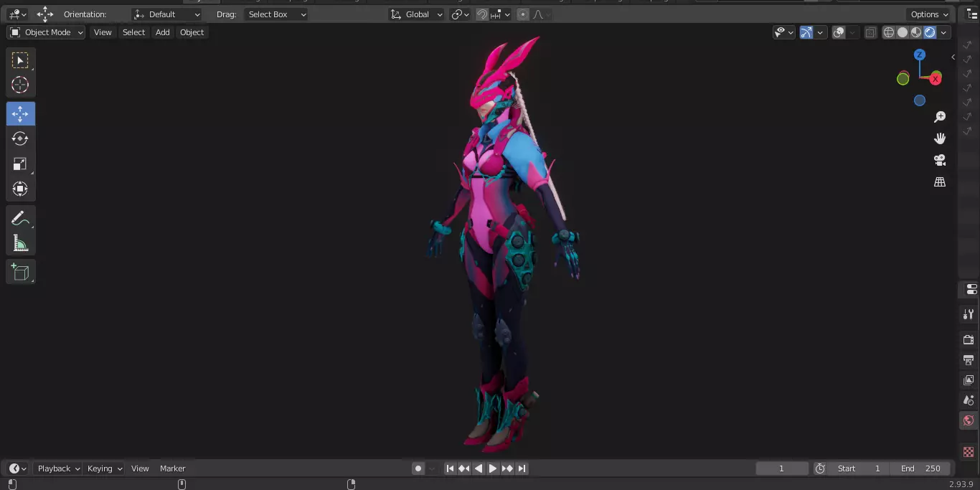Open the Render properties tab
The height and width of the screenshot is (490, 980).
(969, 339)
